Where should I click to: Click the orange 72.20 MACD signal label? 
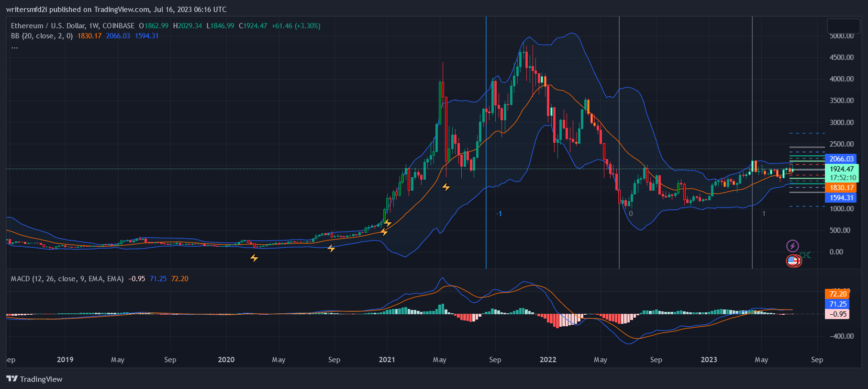click(837, 294)
